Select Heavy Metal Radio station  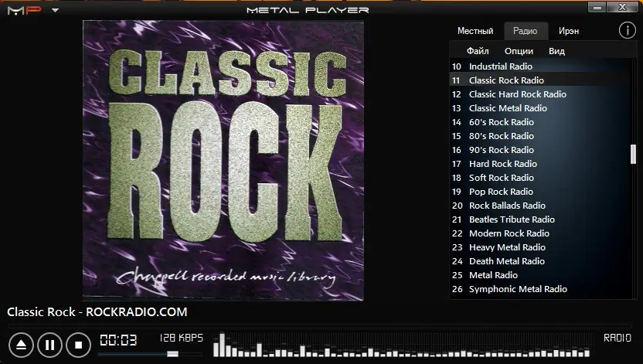point(539,247)
